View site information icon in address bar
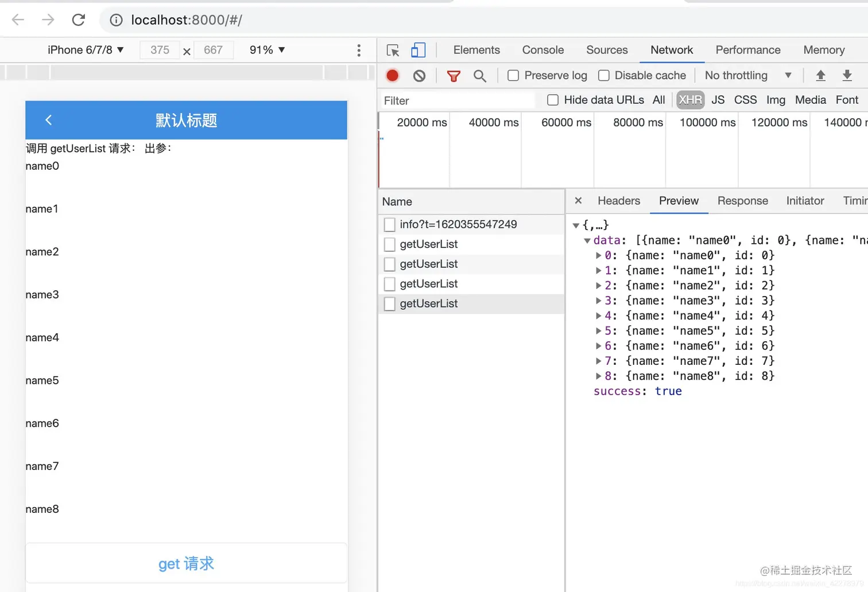This screenshot has width=868, height=592. (x=116, y=20)
